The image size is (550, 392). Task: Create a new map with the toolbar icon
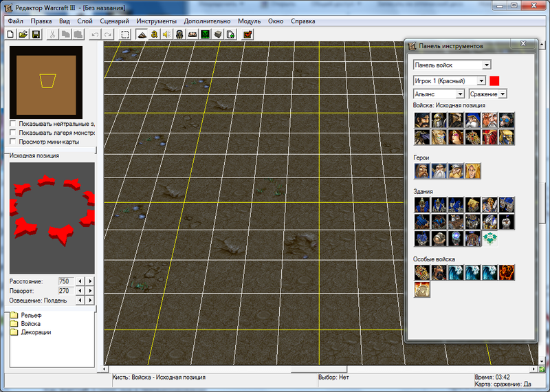pos(10,34)
